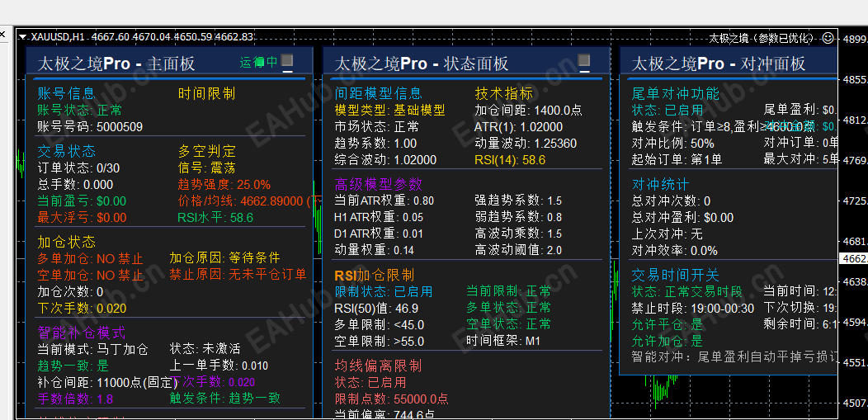
Task: Click the gray square on the 状态面板 header
Action: (583, 60)
